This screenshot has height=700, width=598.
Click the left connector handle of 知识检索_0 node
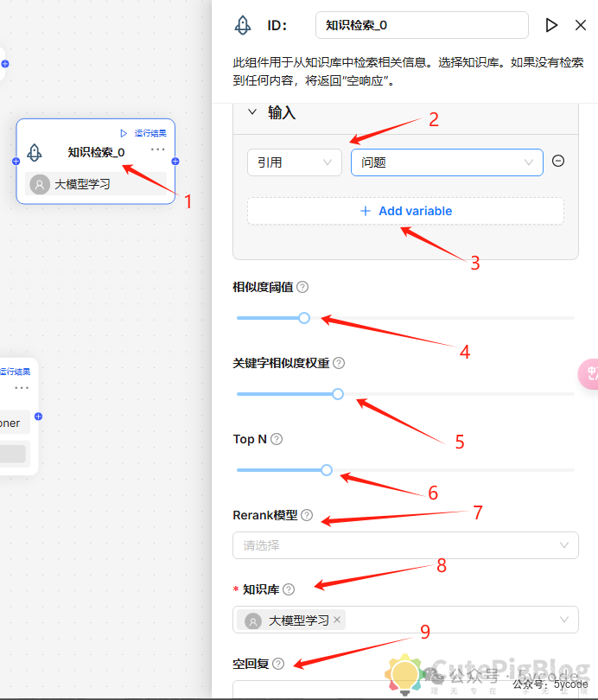tap(16, 161)
